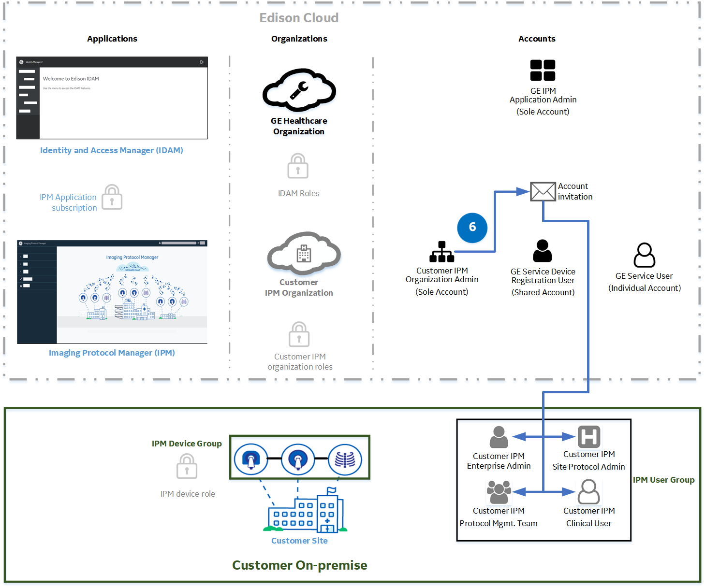Screen dimensions: 705x588
Task: Click the Customer IPM Organization Admin hierarchy icon
Action: pos(441,251)
